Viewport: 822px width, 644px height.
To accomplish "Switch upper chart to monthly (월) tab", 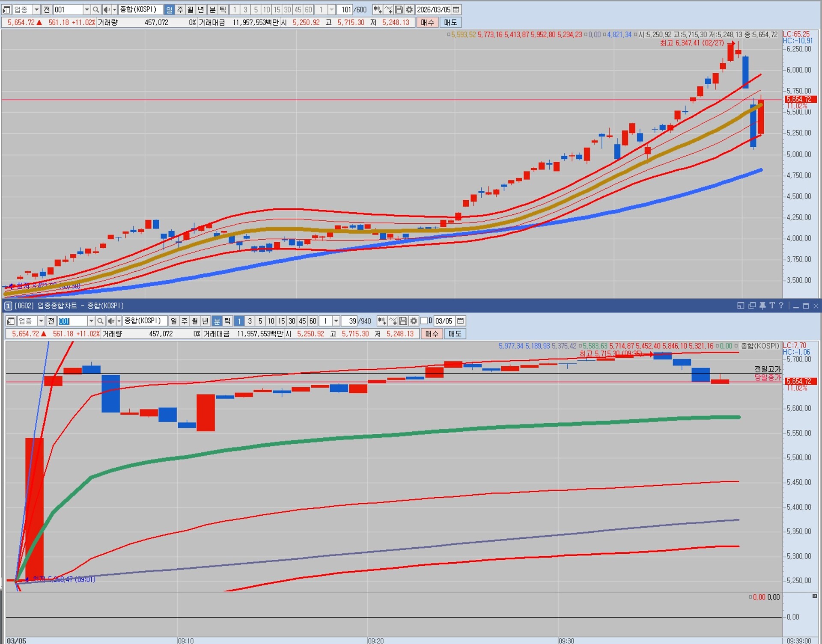I will coord(191,9).
